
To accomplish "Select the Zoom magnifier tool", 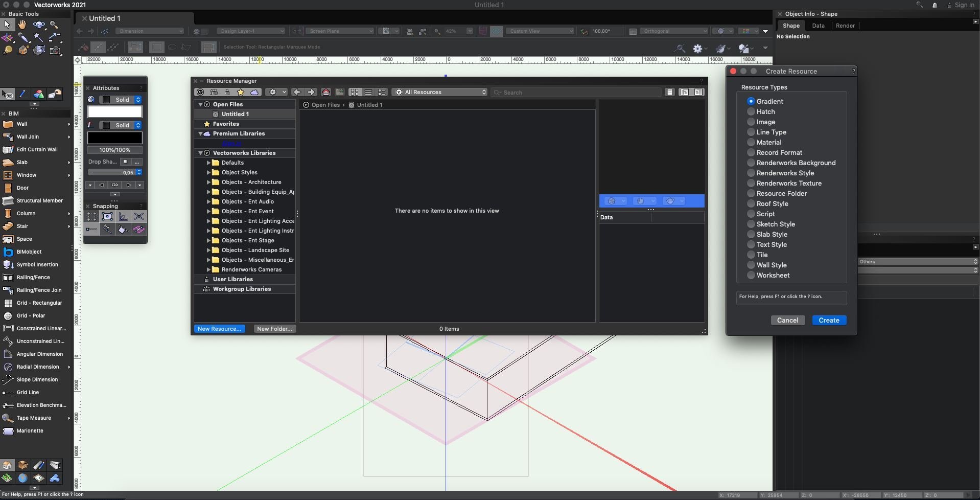I will [54, 25].
